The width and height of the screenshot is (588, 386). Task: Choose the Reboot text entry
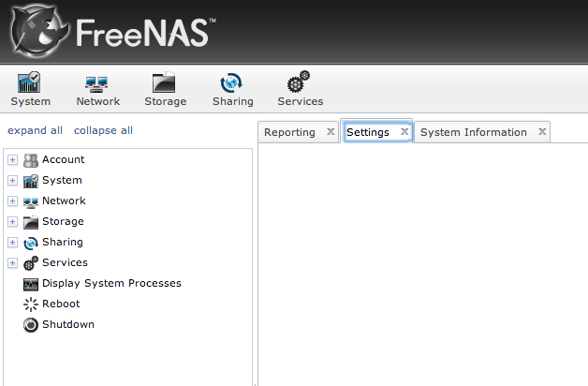[x=61, y=304]
